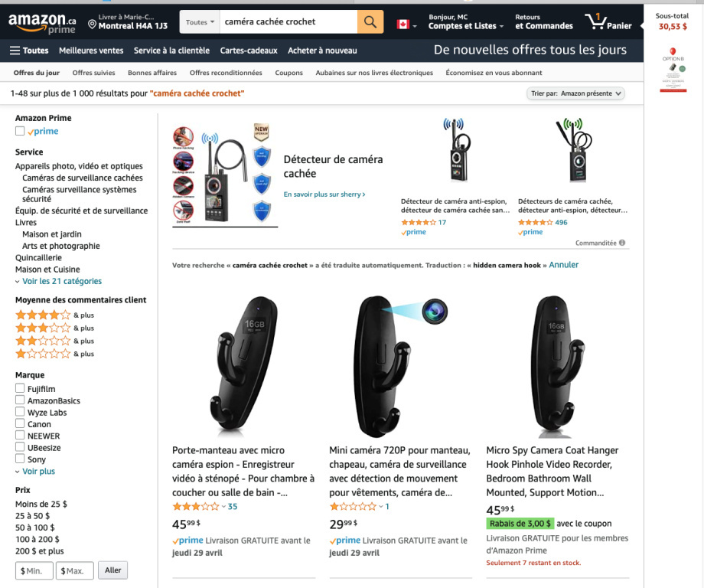Check the Fujifilm brand checkbox

(x=20, y=389)
